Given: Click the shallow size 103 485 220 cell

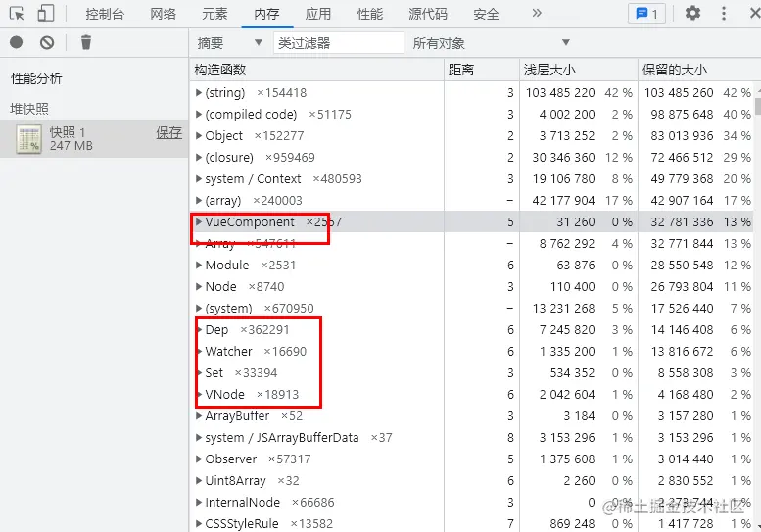Looking at the screenshot, I should (x=560, y=92).
